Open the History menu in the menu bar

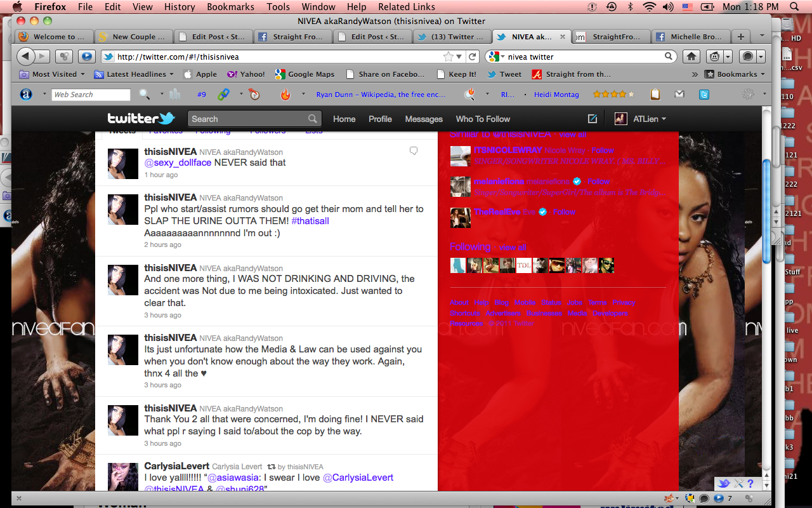[180, 7]
